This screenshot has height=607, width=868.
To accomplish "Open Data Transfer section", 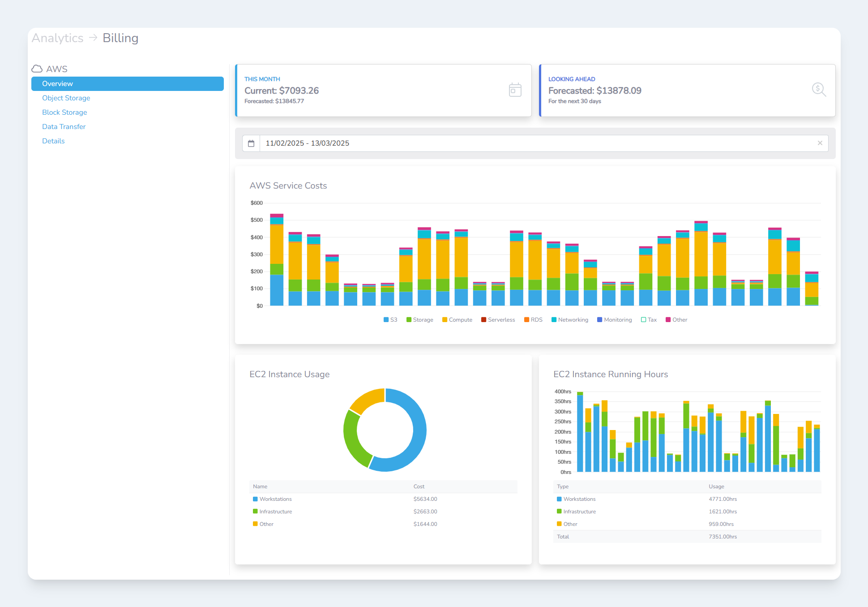I will (x=64, y=127).
